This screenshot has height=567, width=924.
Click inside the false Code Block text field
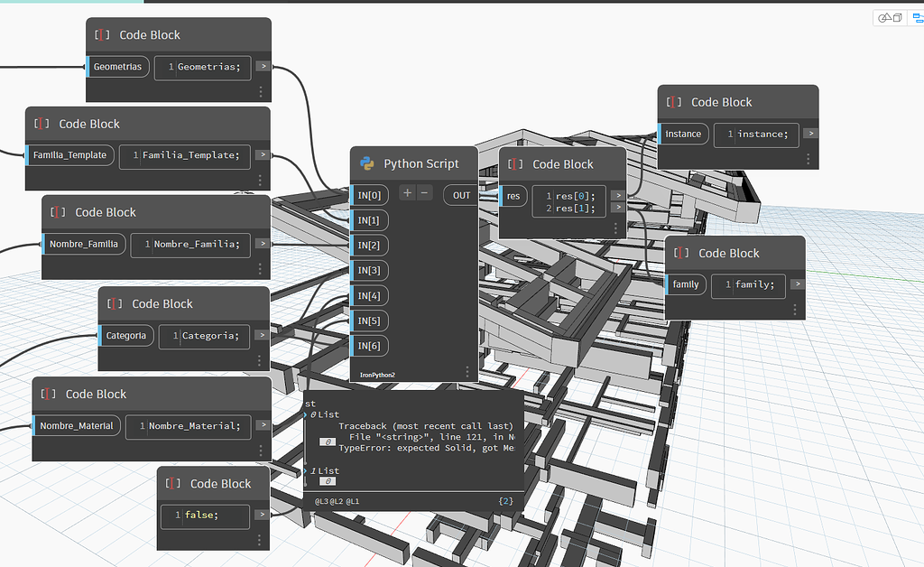(x=206, y=516)
